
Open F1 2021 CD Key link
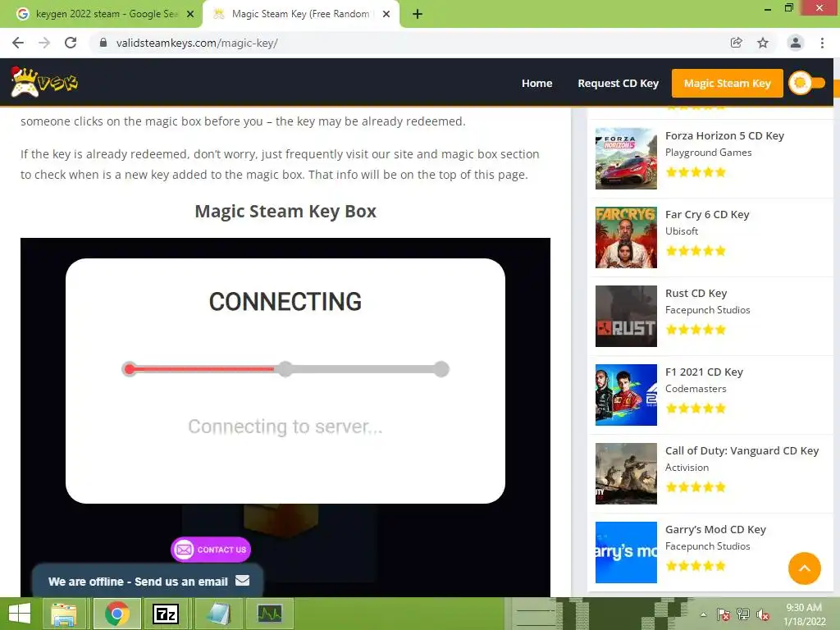704,372
